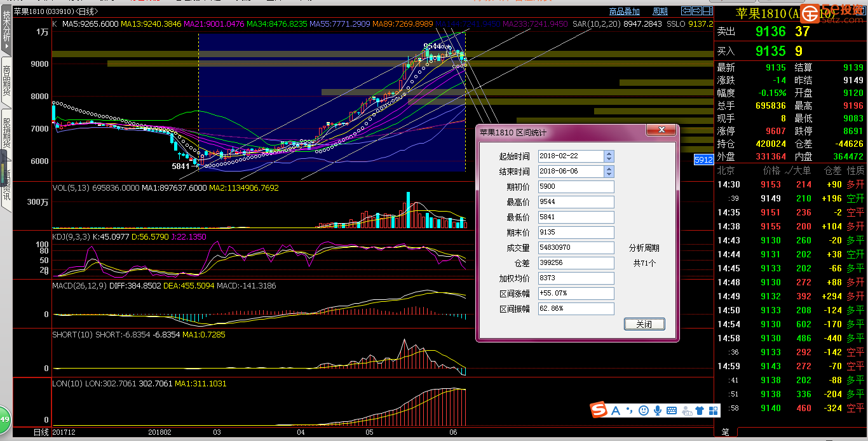The width and height of the screenshot is (868, 441).
Task: Click the LON(10) indicator label
Action: [x=67, y=384]
